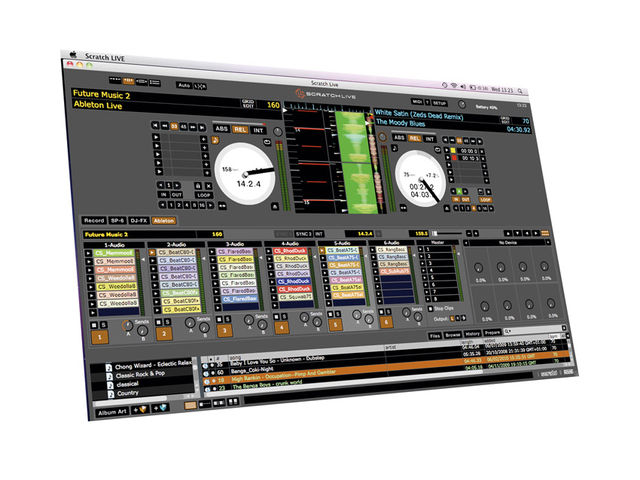Open the Apple menu icon
Screen dimensions: 640x480
(74, 54)
